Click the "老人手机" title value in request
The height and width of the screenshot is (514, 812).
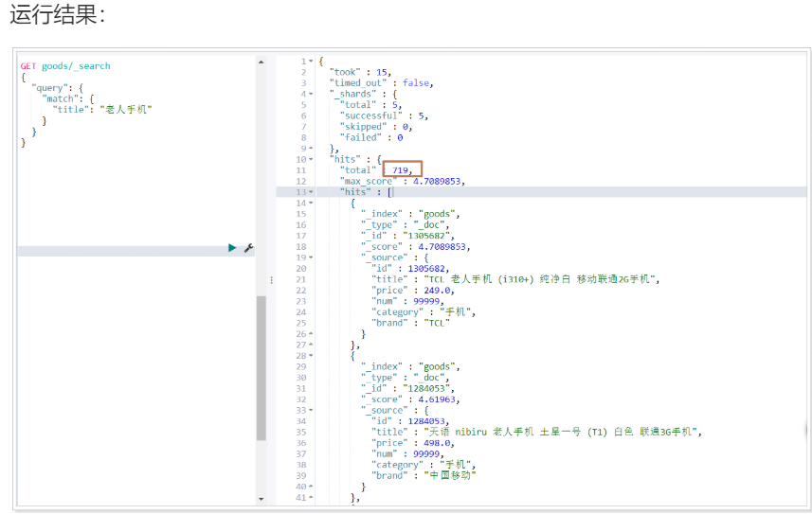pyautogui.click(x=126, y=110)
